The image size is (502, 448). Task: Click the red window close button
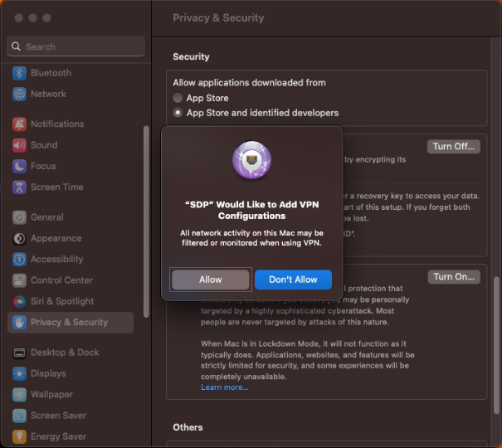tap(18, 18)
